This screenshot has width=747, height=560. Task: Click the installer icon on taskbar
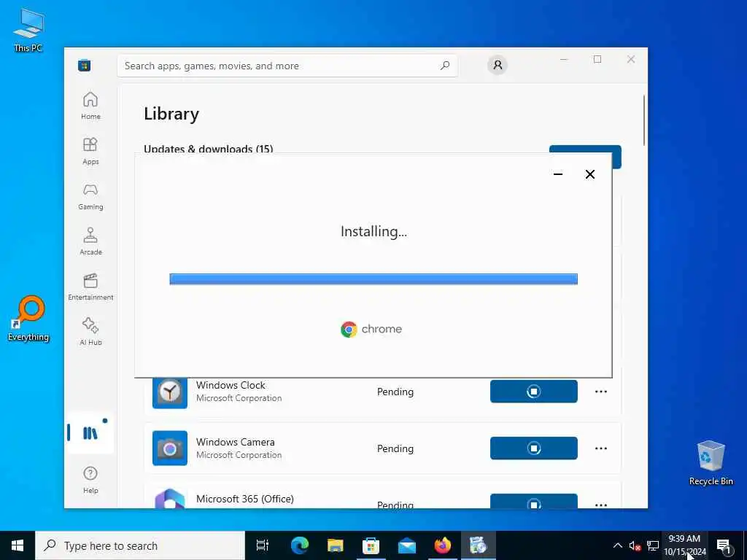(x=479, y=545)
